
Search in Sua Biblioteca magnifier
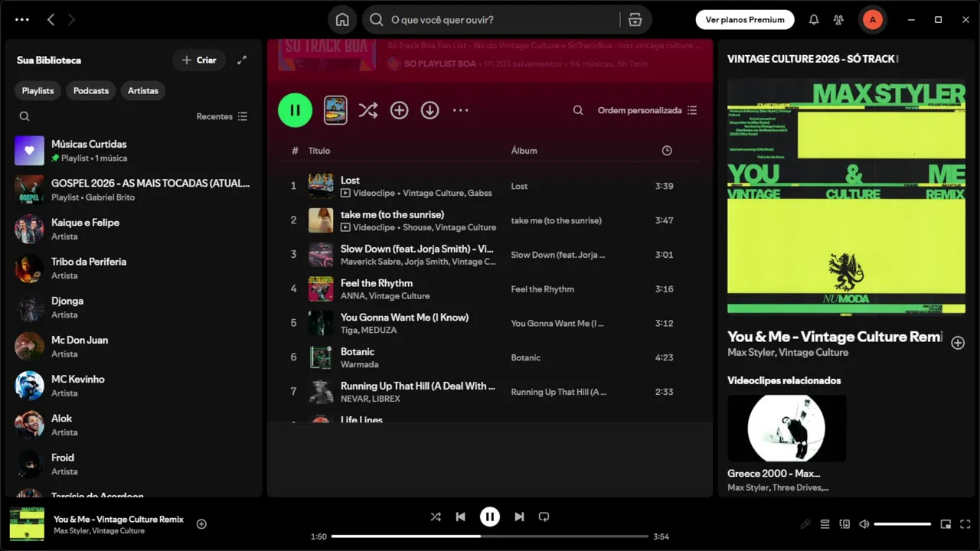coord(24,116)
